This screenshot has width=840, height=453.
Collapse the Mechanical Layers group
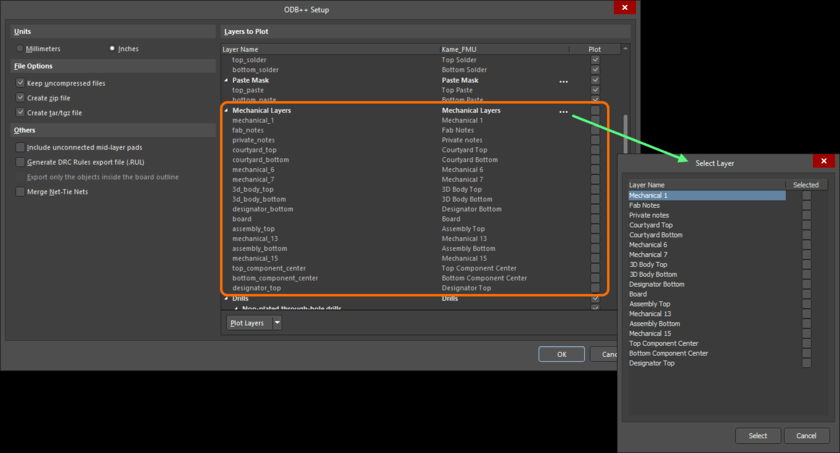point(226,110)
